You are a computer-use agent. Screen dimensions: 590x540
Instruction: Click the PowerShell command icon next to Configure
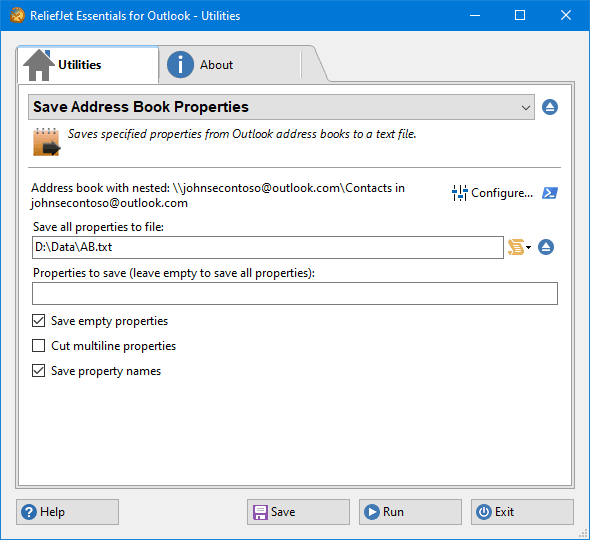pos(550,193)
